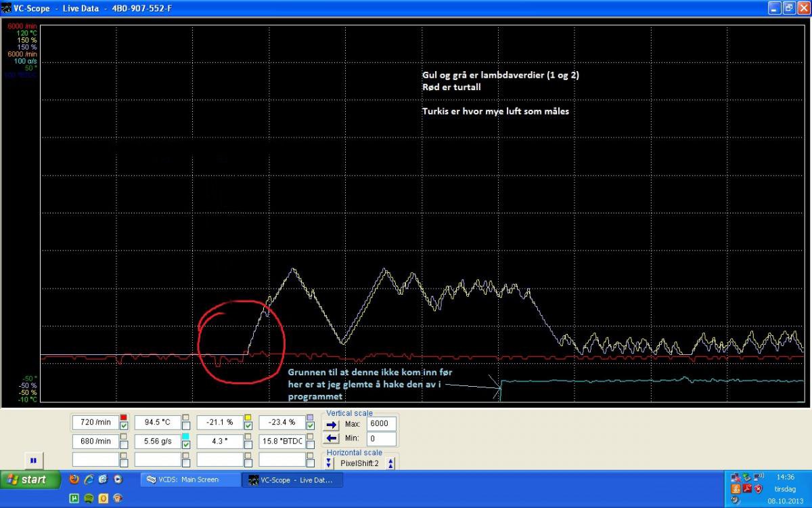Open Internet Explorer from quick launch
The height and width of the screenshot is (508, 812).
tap(89, 480)
